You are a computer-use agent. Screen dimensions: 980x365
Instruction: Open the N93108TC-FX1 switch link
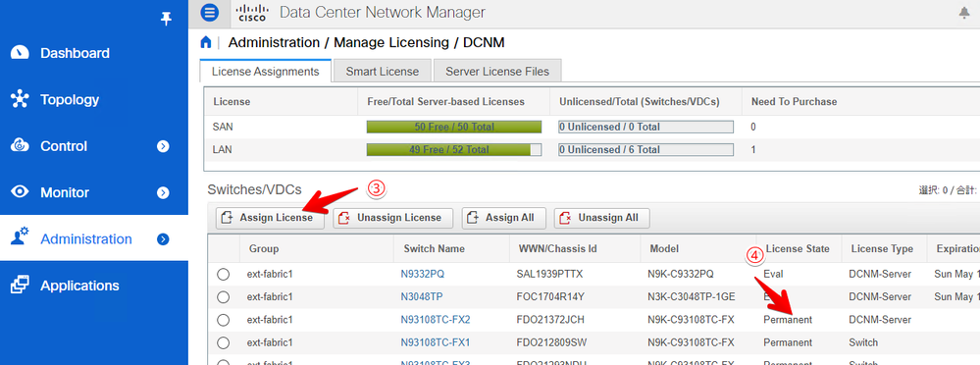coord(435,342)
